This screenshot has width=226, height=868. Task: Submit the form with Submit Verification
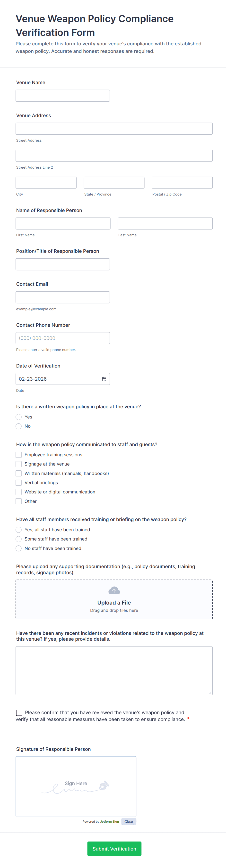tap(114, 849)
